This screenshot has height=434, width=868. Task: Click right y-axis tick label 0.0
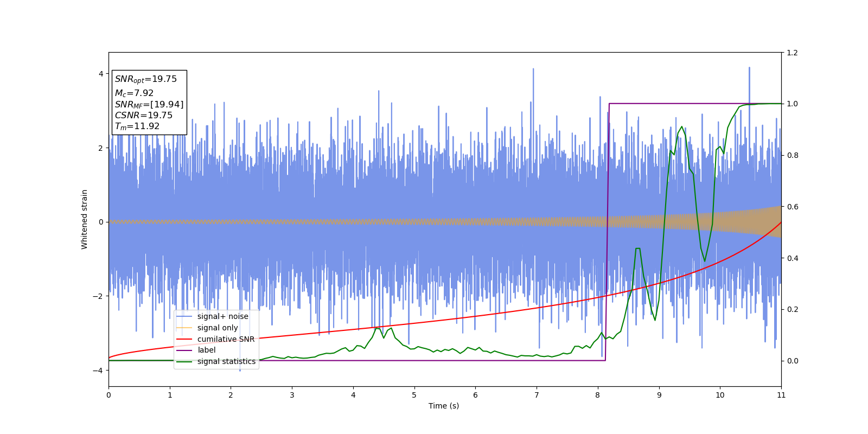pyautogui.click(x=792, y=361)
